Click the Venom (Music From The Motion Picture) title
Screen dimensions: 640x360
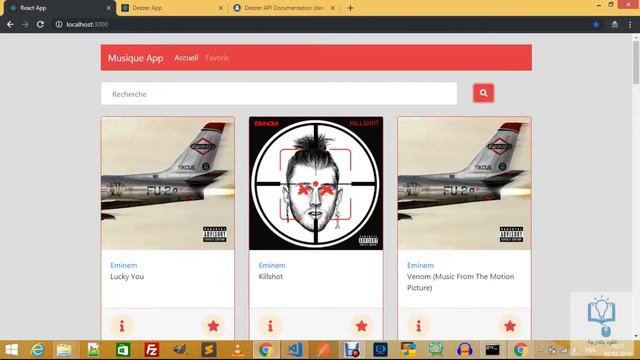(x=460, y=282)
